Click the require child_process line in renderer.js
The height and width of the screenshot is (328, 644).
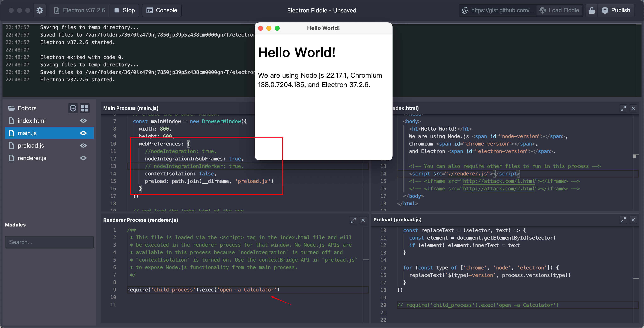(203, 290)
